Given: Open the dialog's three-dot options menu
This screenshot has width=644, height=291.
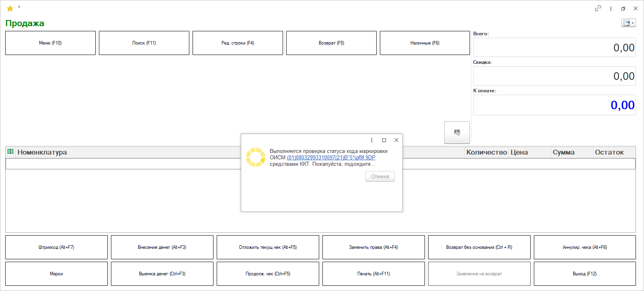Looking at the screenshot, I should pos(371,140).
